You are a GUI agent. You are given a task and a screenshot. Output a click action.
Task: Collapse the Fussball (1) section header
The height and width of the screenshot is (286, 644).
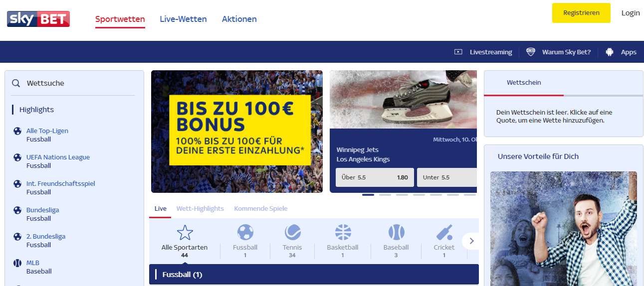314,275
